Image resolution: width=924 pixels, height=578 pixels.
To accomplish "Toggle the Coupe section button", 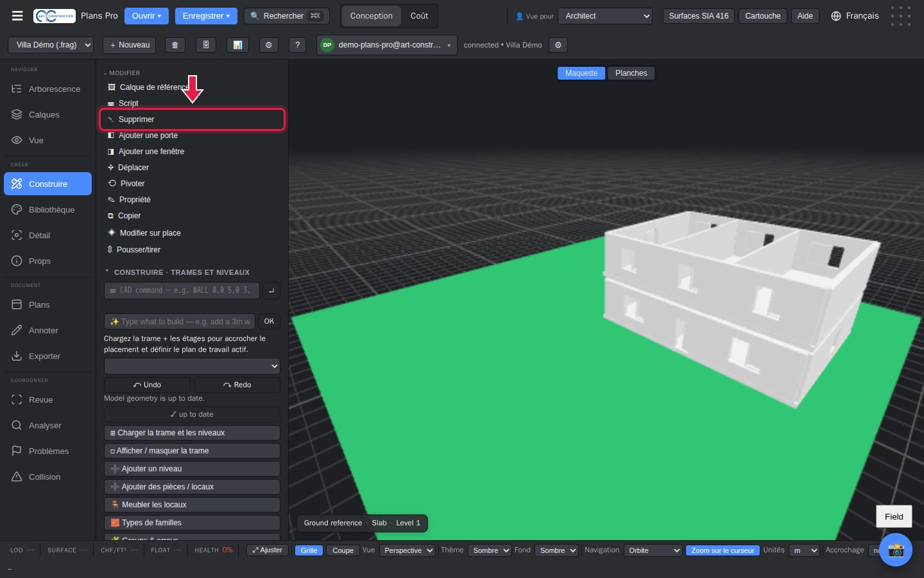I will click(343, 550).
